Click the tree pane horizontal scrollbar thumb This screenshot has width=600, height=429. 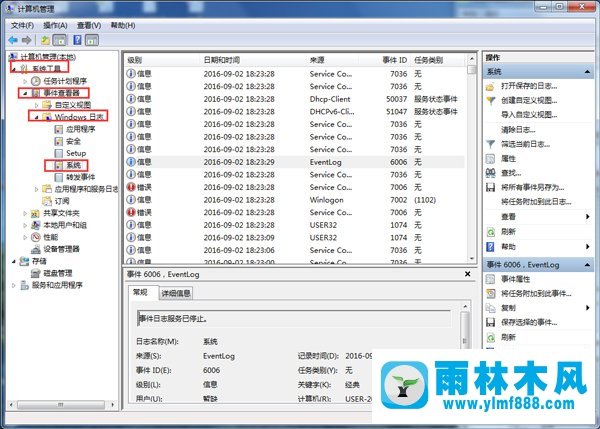[x=60, y=405]
